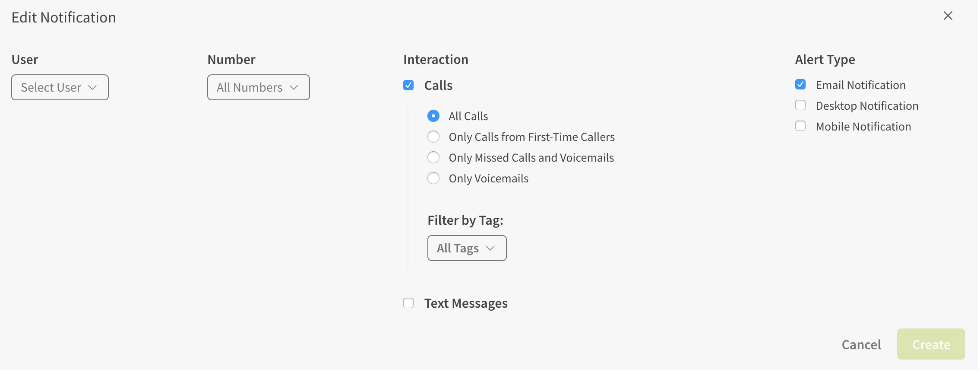Click the Desktop Notification label text
Image resolution: width=980 pixels, height=376 pixels.
tap(867, 106)
